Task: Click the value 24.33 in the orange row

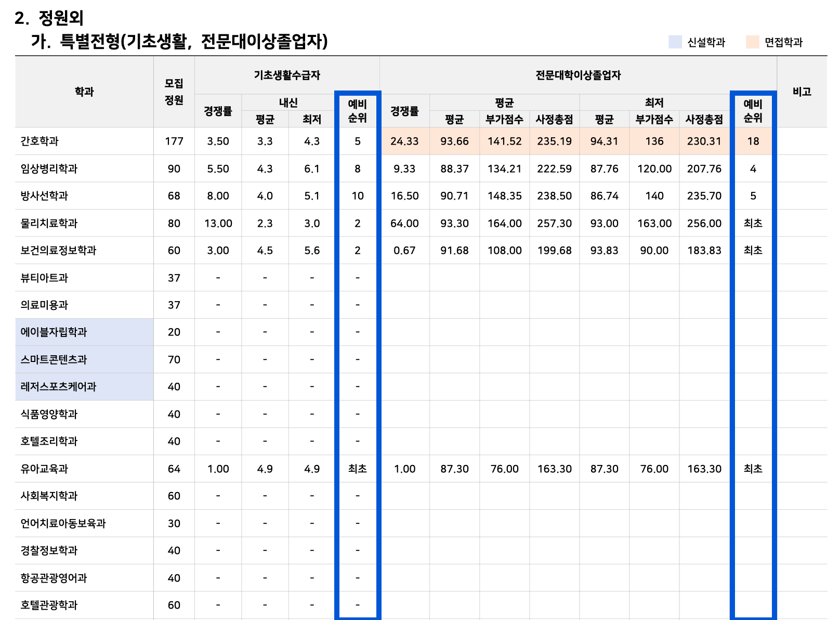Action: pyautogui.click(x=405, y=141)
